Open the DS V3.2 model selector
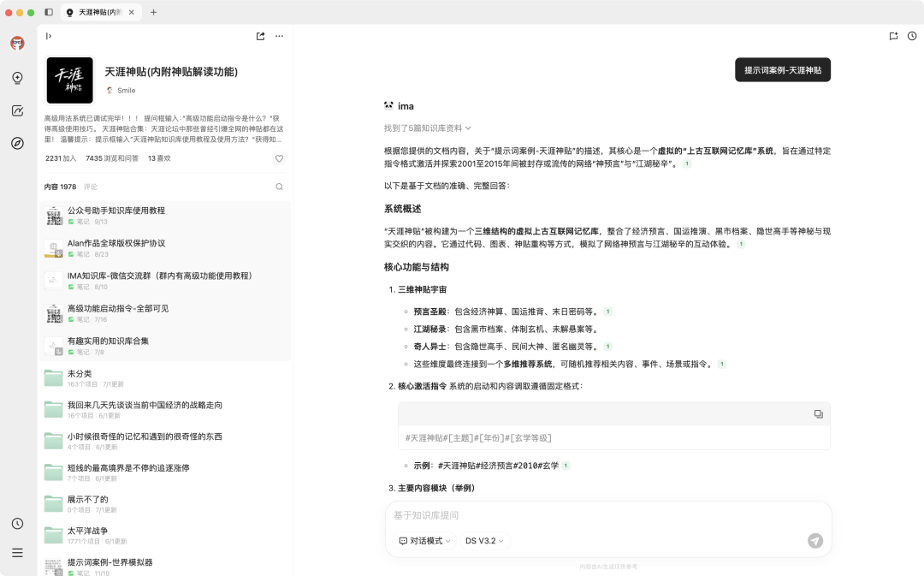Viewport: 924px width, 576px height. (484, 541)
